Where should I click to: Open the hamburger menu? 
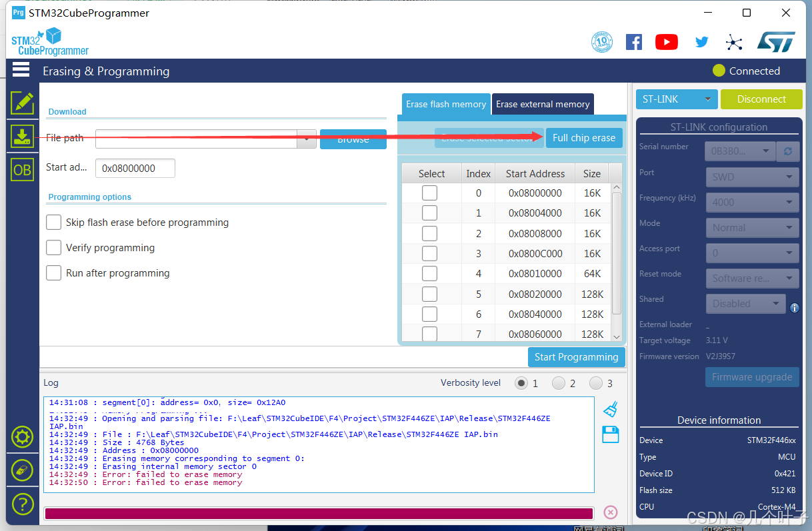coord(21,70)
